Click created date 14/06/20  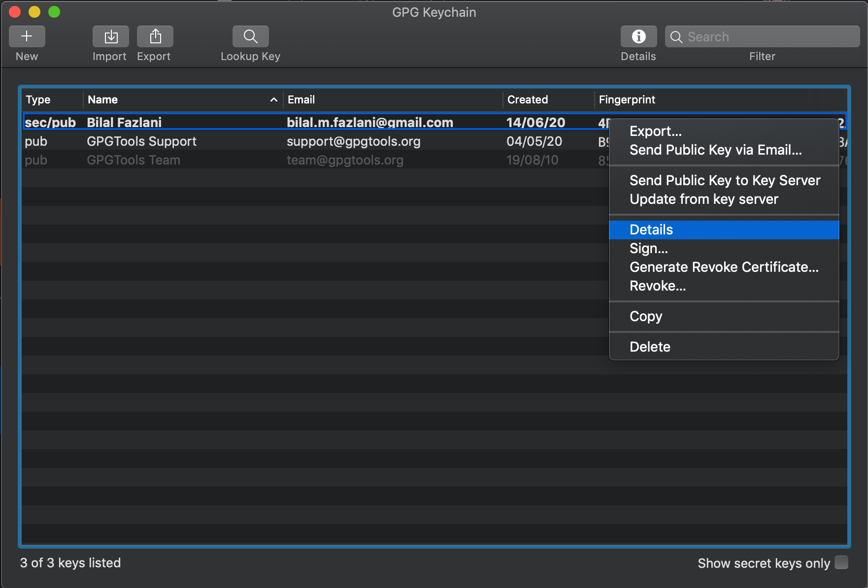pyautogui.click(x=536, y=122)
